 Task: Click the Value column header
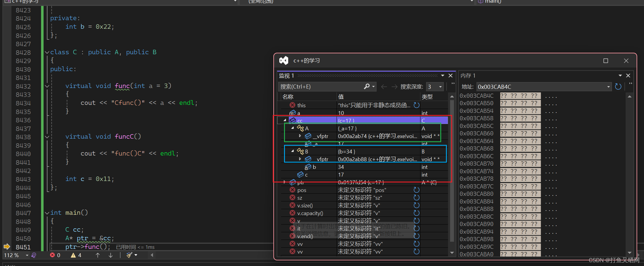[x=379, y=97]
